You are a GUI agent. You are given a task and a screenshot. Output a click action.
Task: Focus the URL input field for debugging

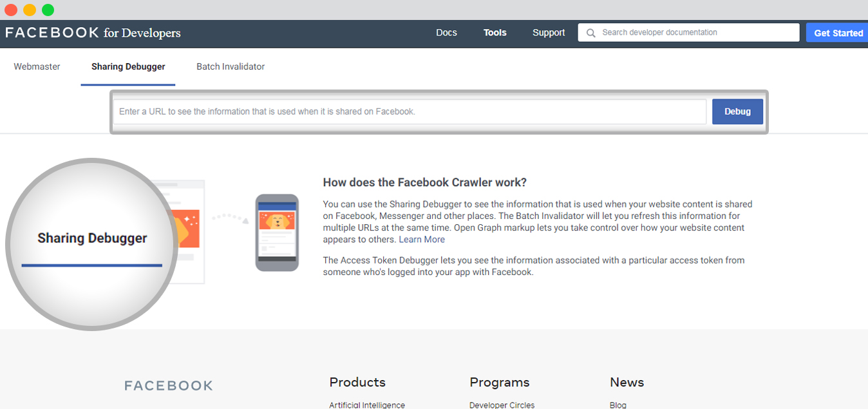[410, 111]
